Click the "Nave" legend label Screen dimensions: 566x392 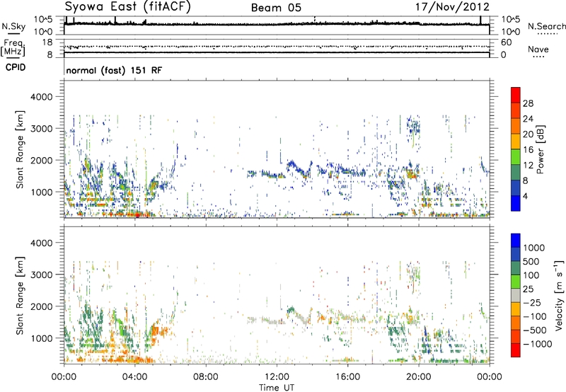click(538, 49)
